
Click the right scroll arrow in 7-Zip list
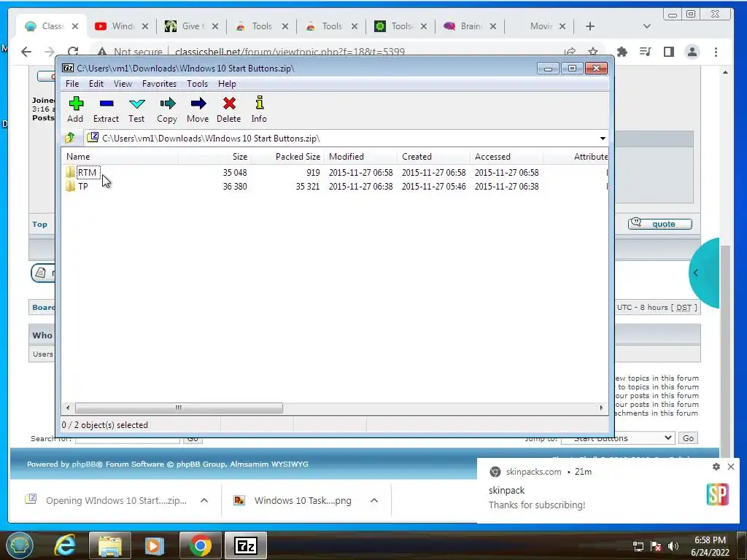pos(601,408)
